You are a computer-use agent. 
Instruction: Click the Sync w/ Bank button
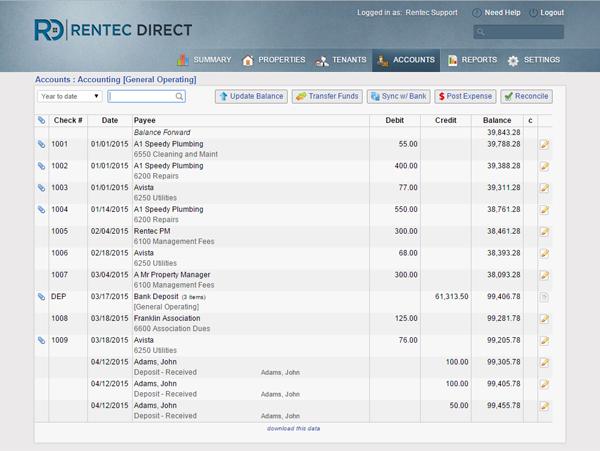coord(399,96)
